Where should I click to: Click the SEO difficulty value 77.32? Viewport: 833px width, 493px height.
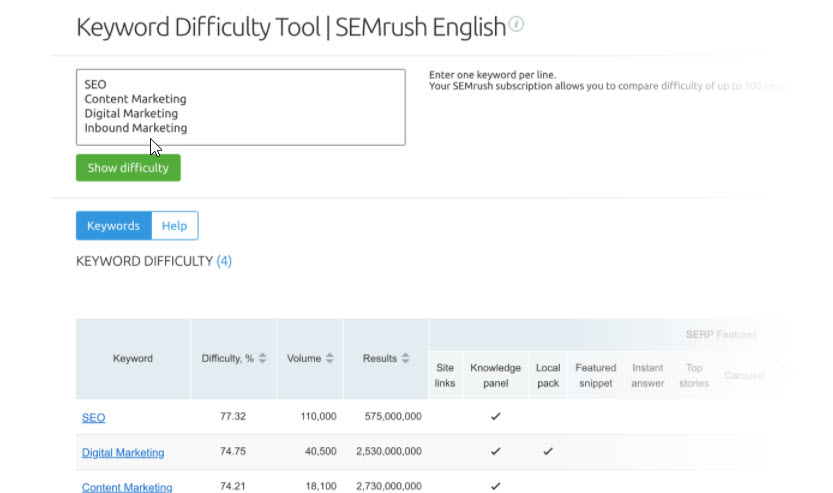(x=233, y=416)
